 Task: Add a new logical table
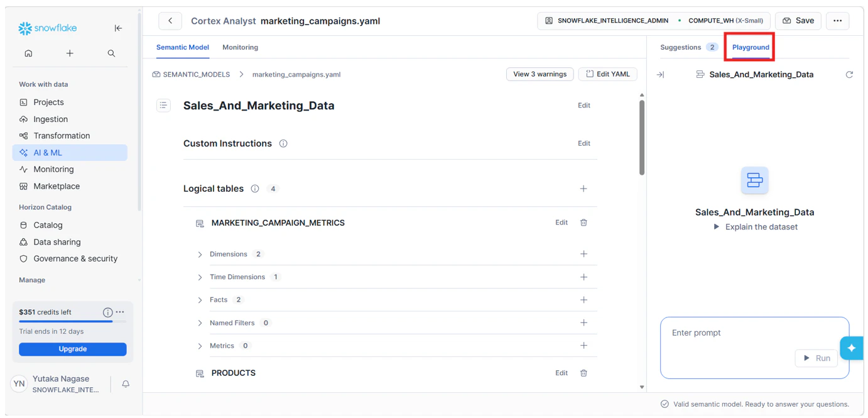point(583,189)
